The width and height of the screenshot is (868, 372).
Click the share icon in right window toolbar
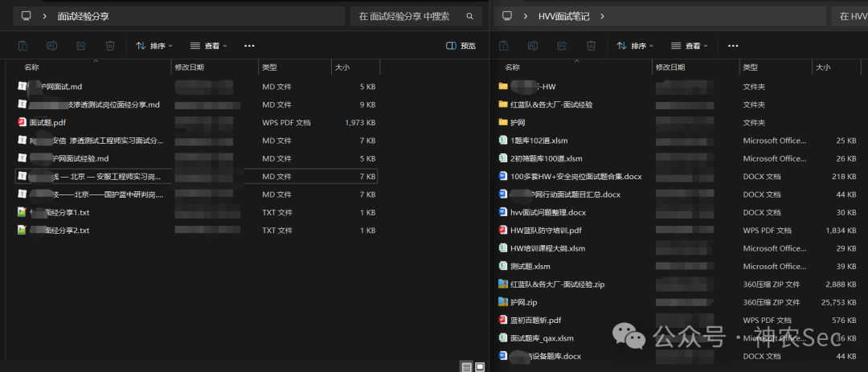(562, 46)
